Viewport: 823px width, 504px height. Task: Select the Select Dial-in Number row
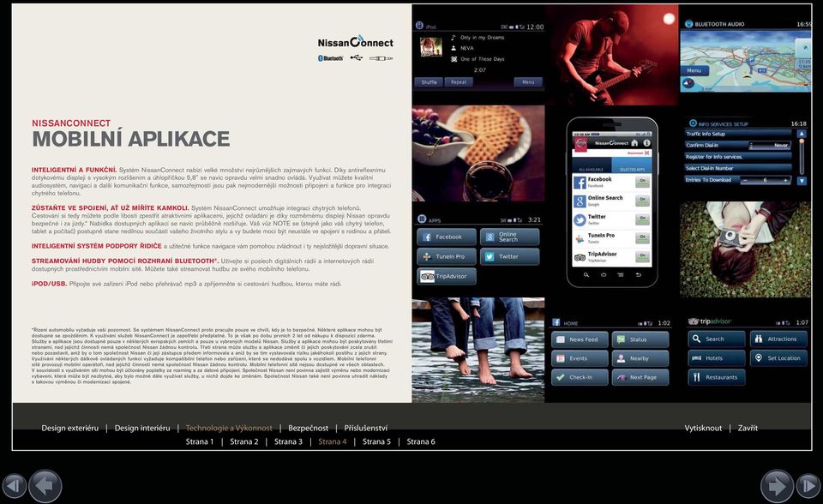click(738, 169)
